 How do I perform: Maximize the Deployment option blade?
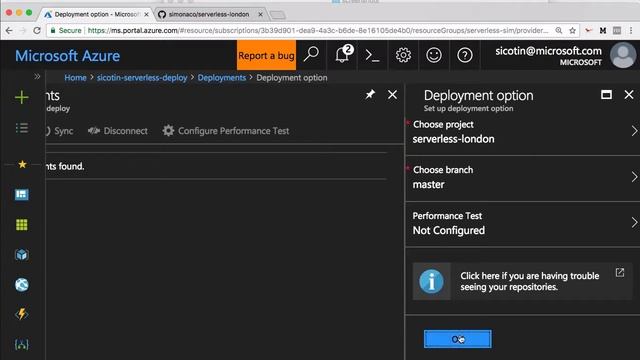pyautogui.click(x=607, y=95)
